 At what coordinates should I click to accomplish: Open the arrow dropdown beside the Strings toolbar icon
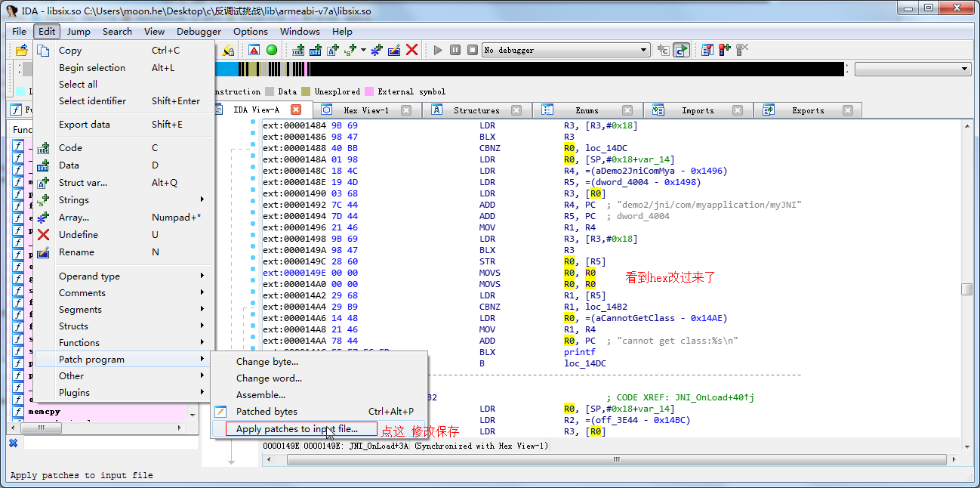point(363,50)
